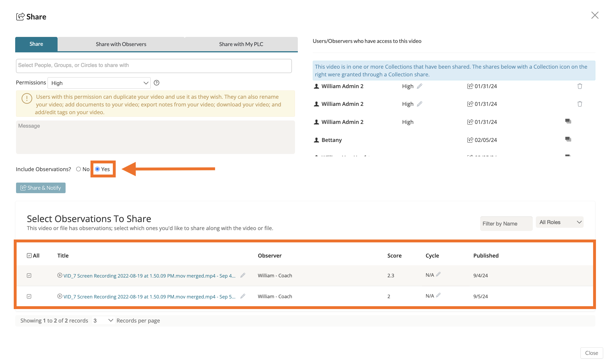Click the Permissions help question-mark icon
This screenshot has height=364, width=610.
(x=156, y=83)
